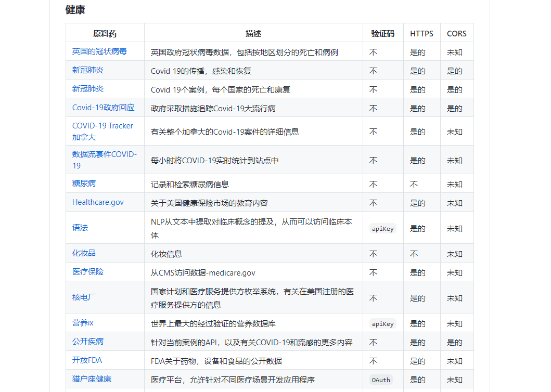551x392 pixels.
Task: Click HTTPS value 是的 in 营养ix row
Action: [418, 324]
